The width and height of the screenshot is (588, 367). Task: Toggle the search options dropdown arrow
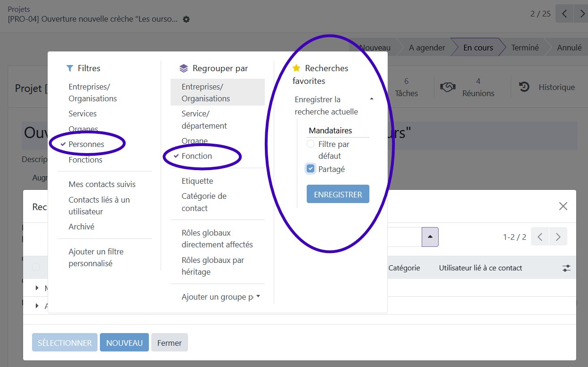coord(430,237)
